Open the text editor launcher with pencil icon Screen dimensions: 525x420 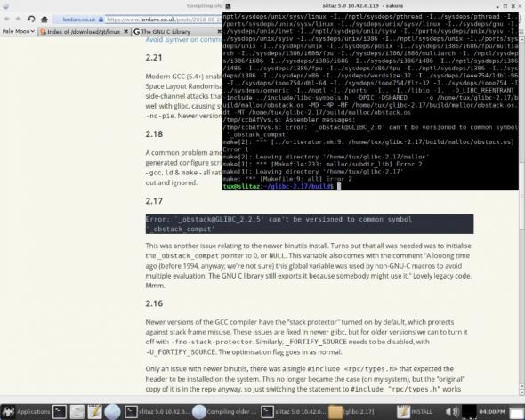[94, 412]
